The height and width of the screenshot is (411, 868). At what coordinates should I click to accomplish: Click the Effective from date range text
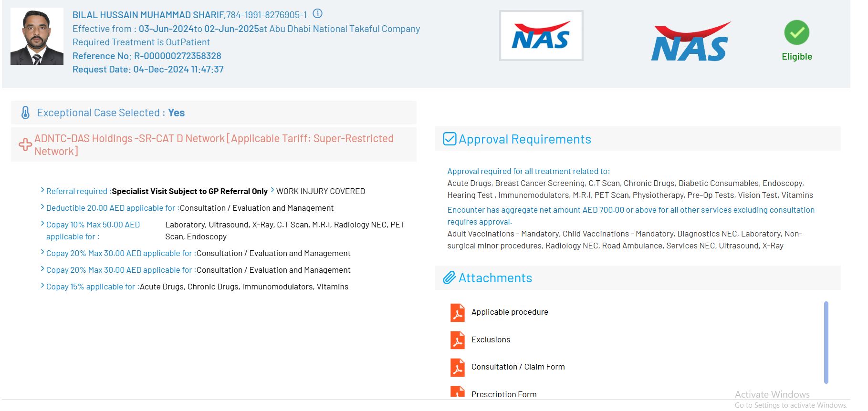click(x=246, y=29)
